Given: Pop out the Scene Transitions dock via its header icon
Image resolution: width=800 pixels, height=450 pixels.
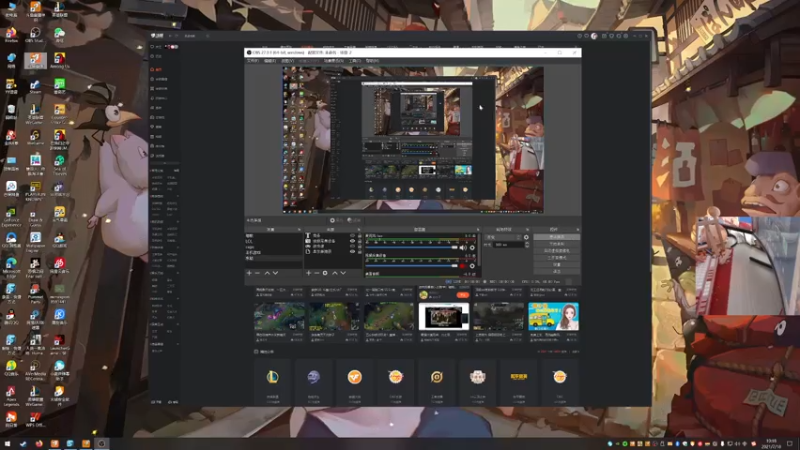Looking at the screenshot, I should coord(527,230).
